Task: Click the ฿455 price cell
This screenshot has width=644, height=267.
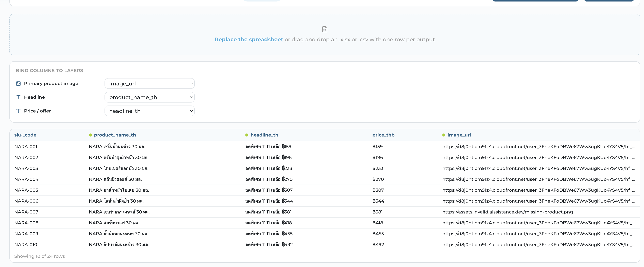Action: pos(378,234)
